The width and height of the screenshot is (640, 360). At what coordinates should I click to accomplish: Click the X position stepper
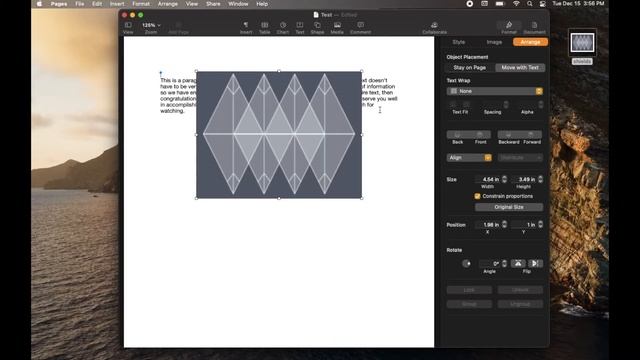[x=504, y=224]
